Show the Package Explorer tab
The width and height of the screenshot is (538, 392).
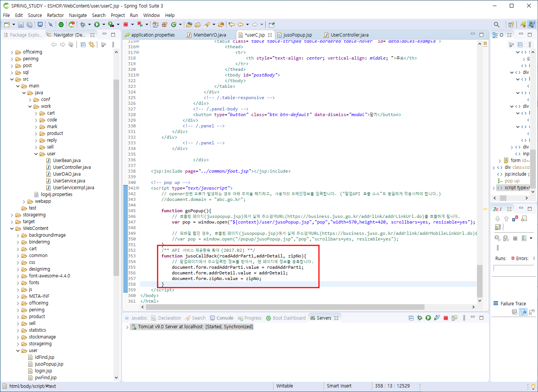[23, 35]
